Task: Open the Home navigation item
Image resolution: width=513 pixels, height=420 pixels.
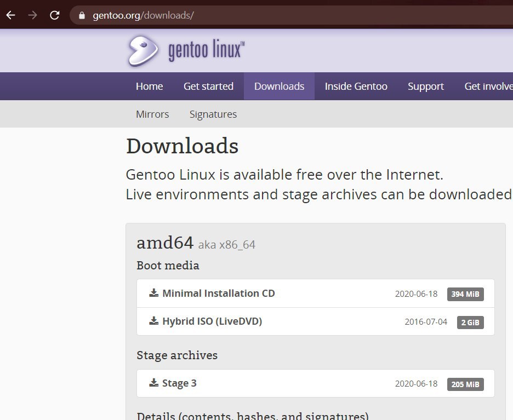Action: [149, 87]
